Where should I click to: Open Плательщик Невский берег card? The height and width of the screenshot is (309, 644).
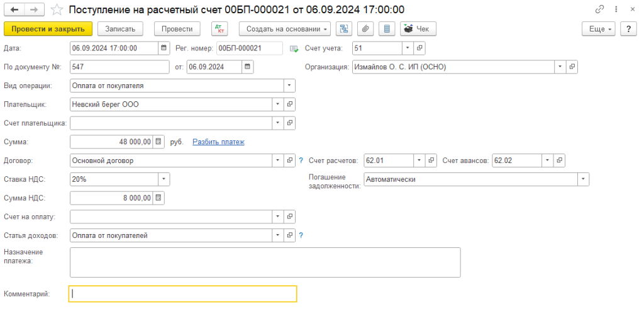click(290, 104)
